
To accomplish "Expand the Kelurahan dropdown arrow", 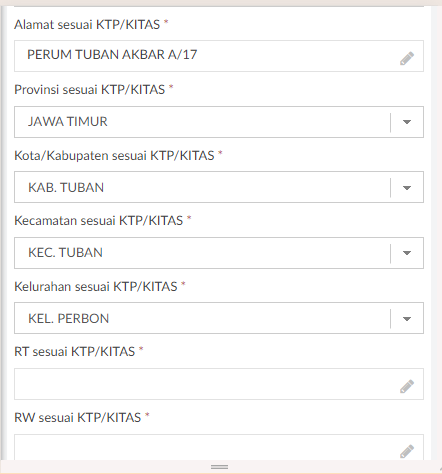I will click(x=407, y=319).
